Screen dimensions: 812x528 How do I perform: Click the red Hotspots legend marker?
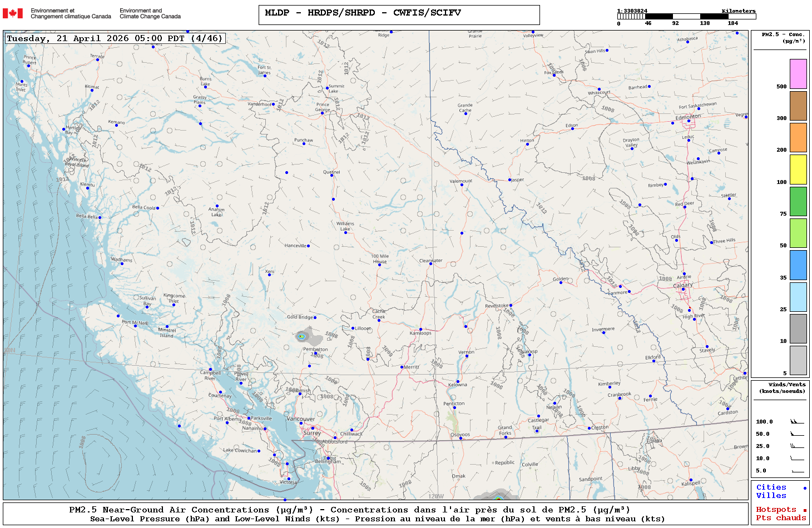[805, 510]
